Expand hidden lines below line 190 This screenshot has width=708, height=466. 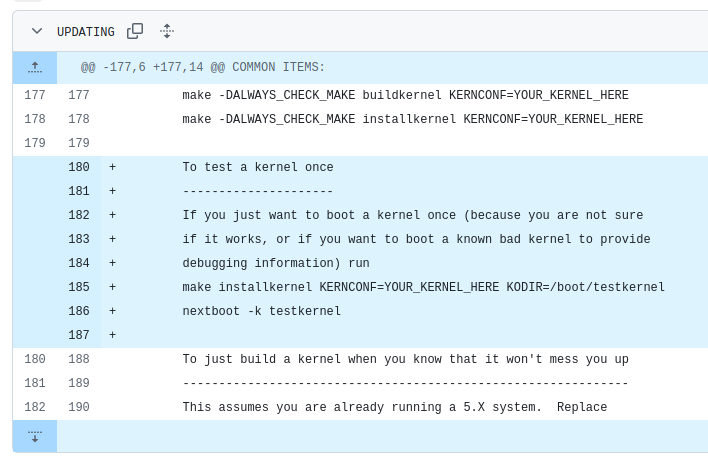coord(35,436)
